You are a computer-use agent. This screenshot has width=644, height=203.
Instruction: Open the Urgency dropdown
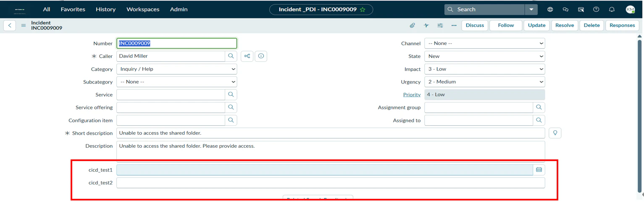point(485,82)
